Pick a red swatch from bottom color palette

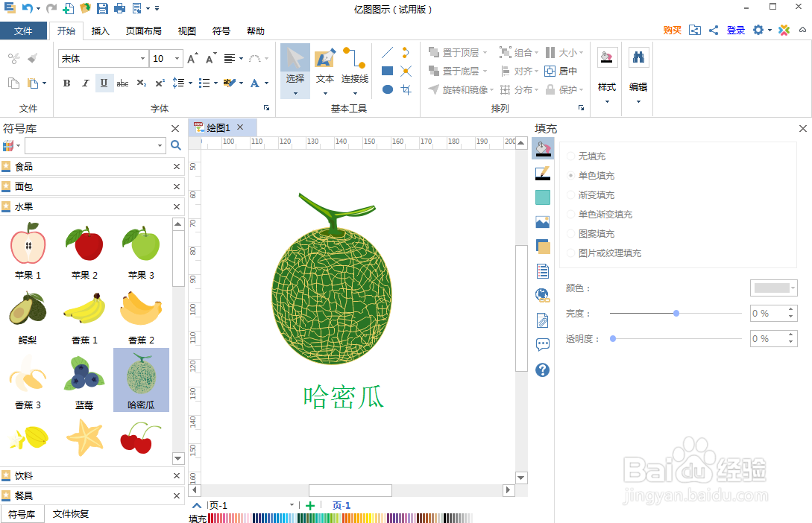pos(211,518)
